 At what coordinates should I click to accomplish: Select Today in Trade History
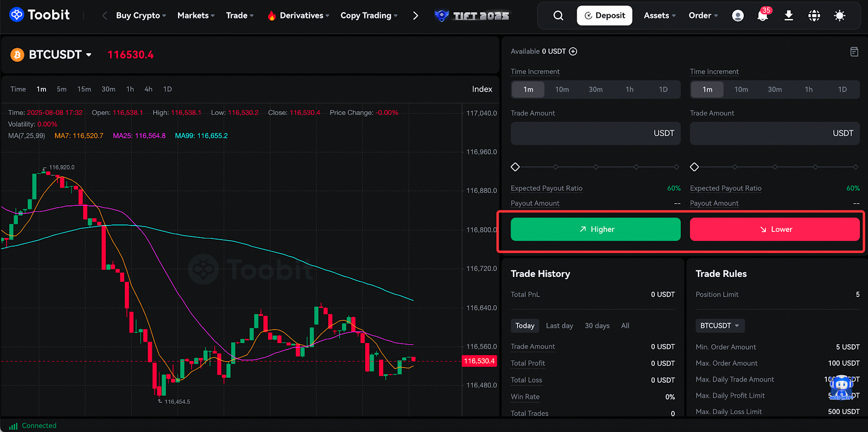(x=525, y=326)
